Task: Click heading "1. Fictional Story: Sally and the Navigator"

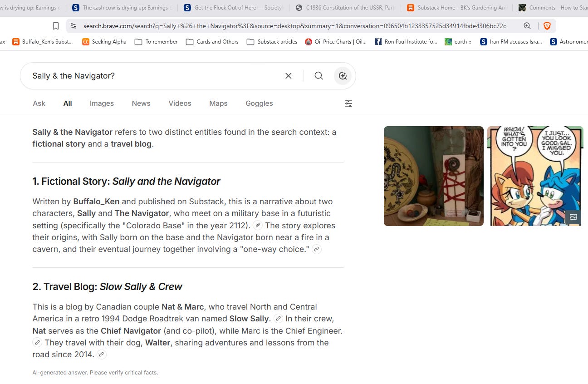Action: pyautogui.click(x=126, y=182)
